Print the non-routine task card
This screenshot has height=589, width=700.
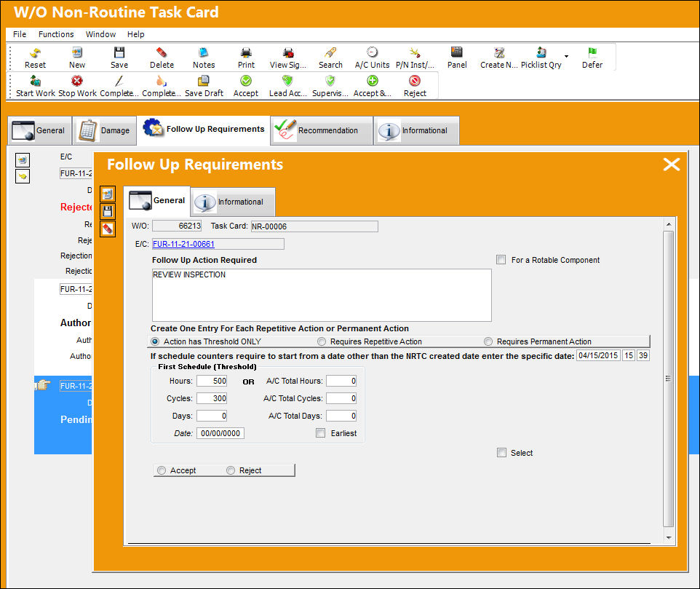(246, 53)
